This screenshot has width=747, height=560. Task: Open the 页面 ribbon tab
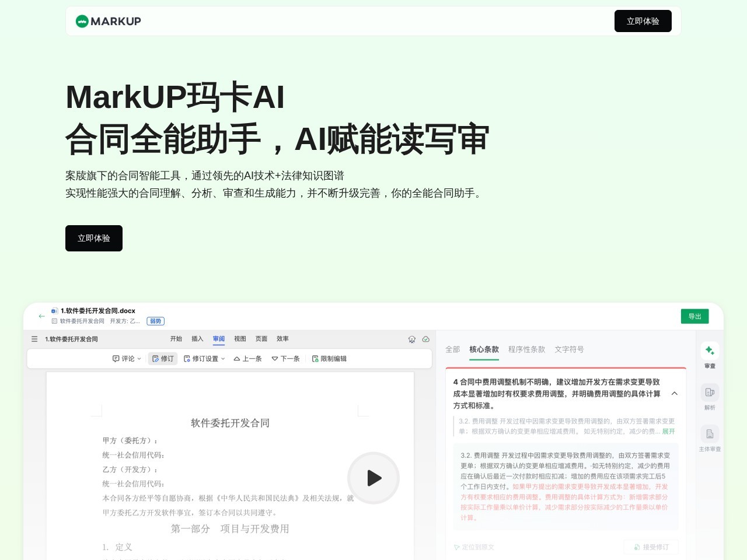click(261, 339)
